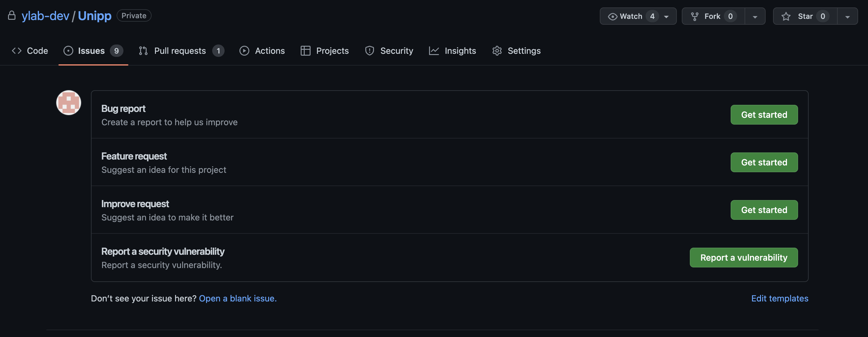Viewport: 868px width, 337px height.
Task: Click the Pull requests branch icon
Action: coord(143,51)
